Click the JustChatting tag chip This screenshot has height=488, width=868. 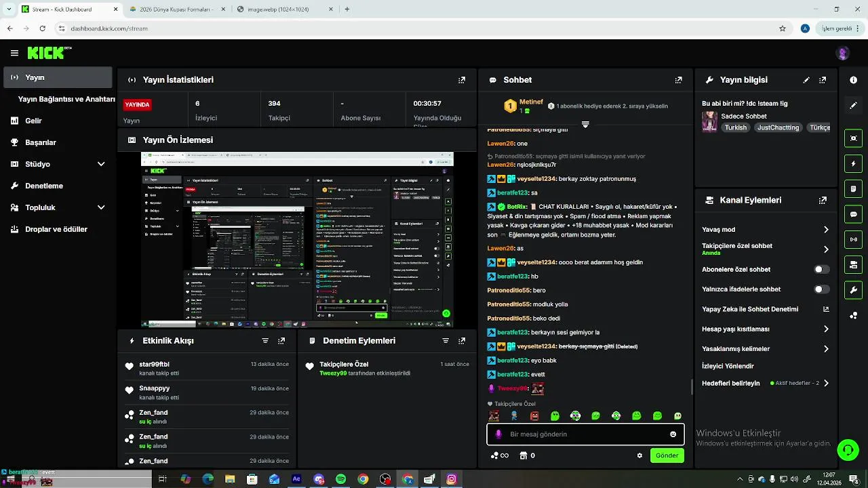point(778,127)
